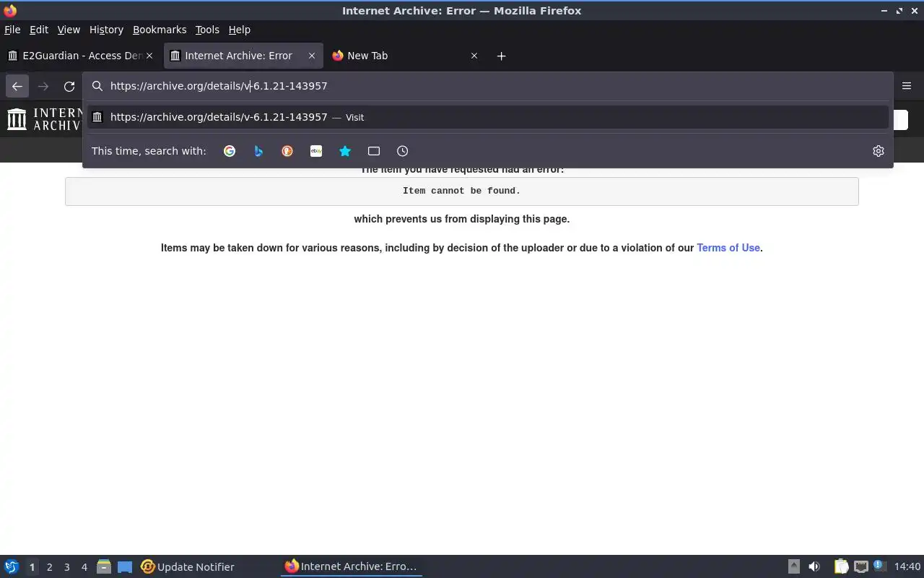Visit suggested archive.org details URL
This screenshot has height=578, width=924.
[x=488, y=117]
